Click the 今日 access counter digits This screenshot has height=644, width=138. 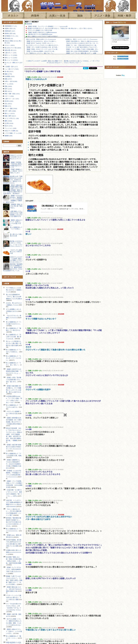(x=123, y=56)
